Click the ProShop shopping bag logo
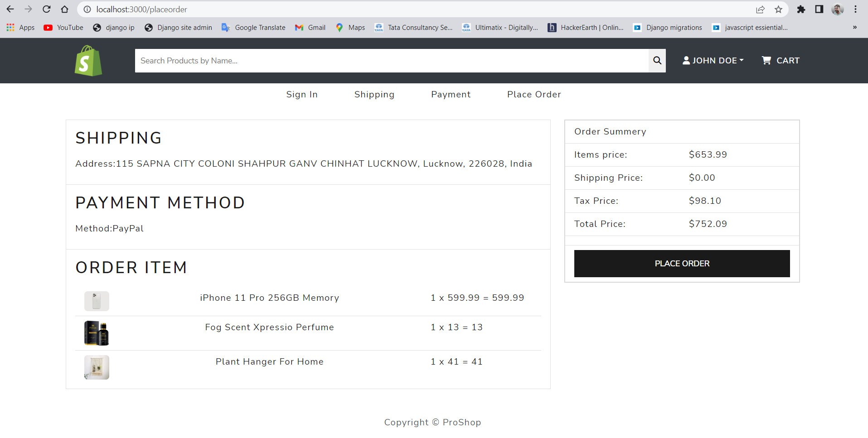This screenshot has height=438, width=868. click(x=88, y=60)
